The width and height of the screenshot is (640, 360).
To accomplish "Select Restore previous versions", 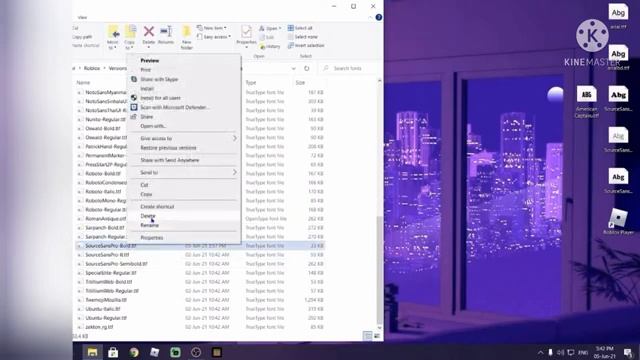I will pos(168,148).
